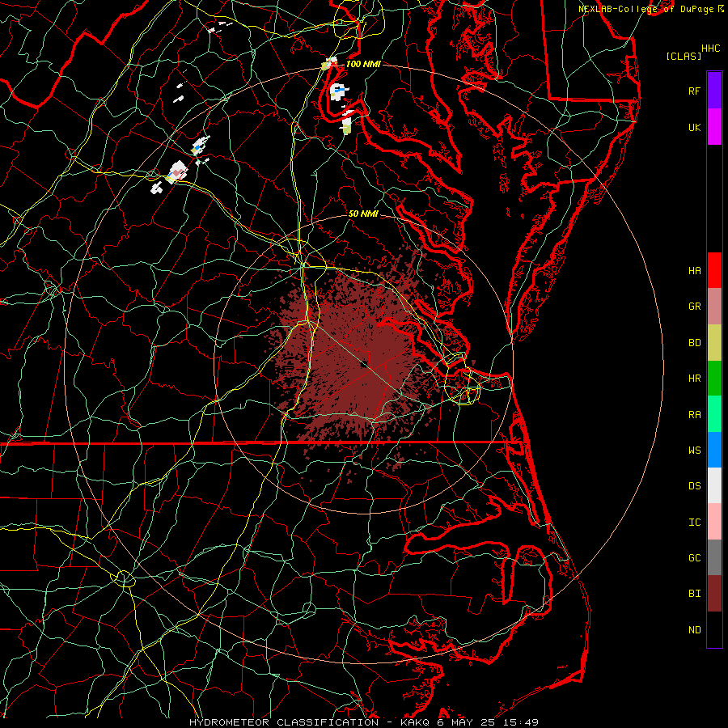The width and height of the screenshot is (728, 728).
Task: Click the 100 NMI range ring label
Action: point(363,64)
